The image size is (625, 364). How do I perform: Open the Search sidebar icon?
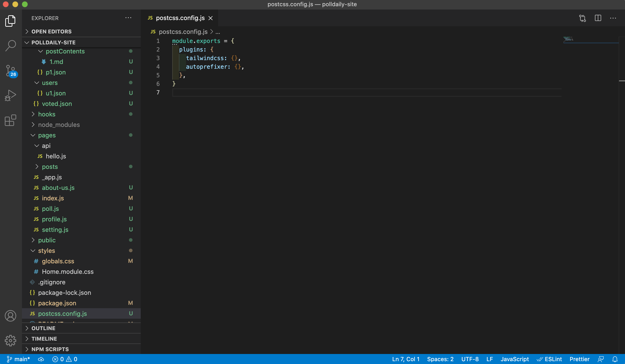10,45
